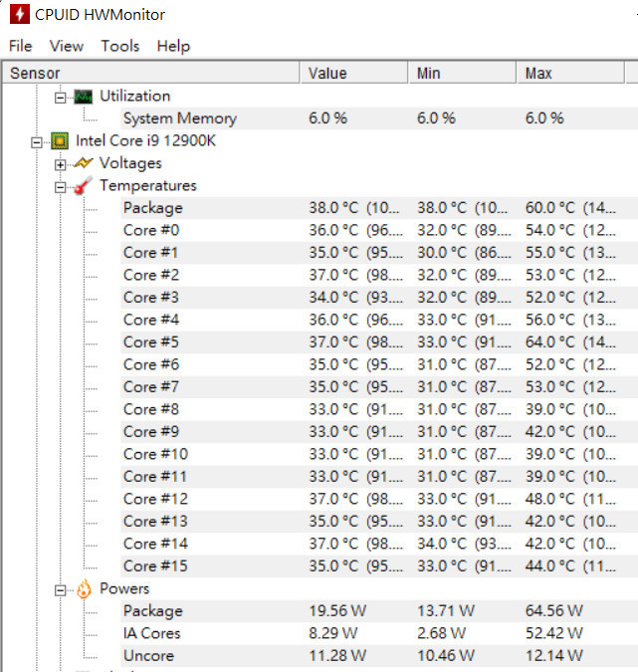Collapse the Utilization node
Image resolution: width=638 pixels, height=672 pixels.
pos(60,99)
